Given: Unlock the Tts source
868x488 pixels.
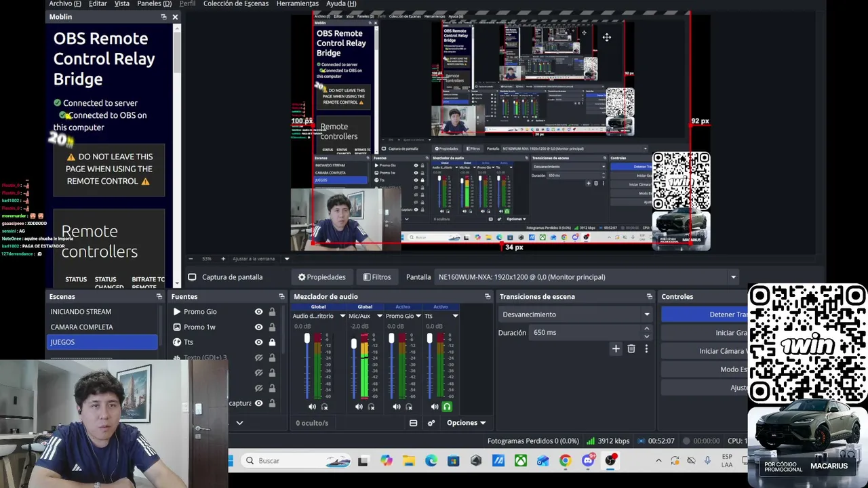Looking at the screenshot, I should (272, 342).
